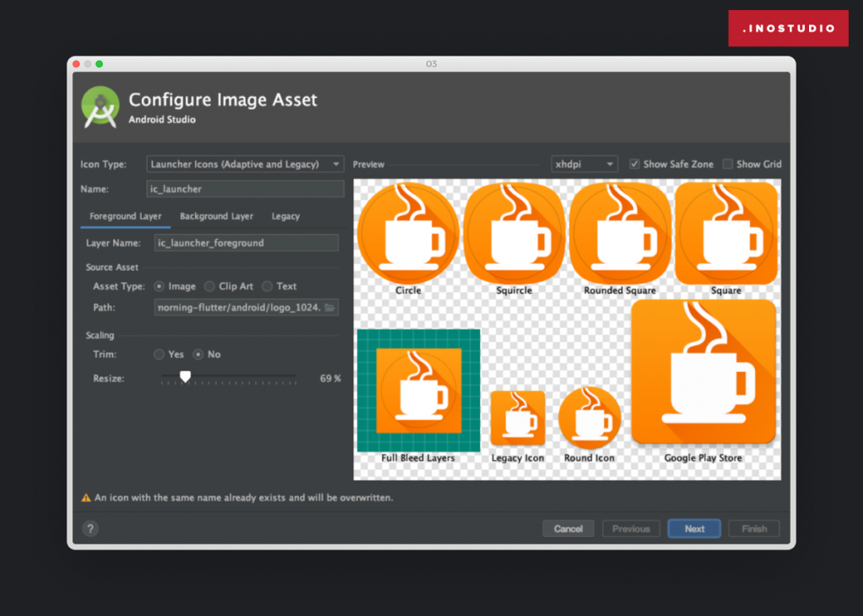The width and height of the screenshot is (863, 616).
Task: Select Clip Art asset type radio button
Action: click(210, 287)
